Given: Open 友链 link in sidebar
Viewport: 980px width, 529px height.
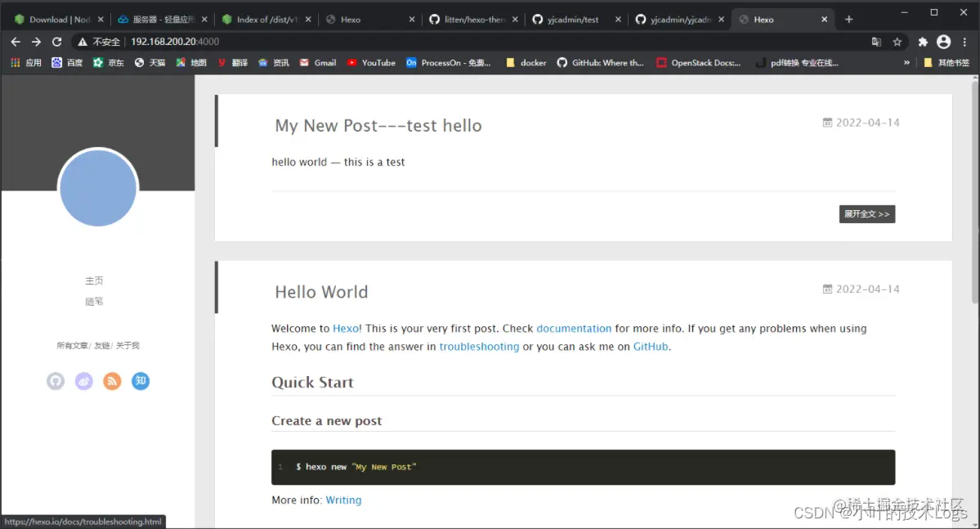Looking at the screenshot, I should [x=102, y=345].
